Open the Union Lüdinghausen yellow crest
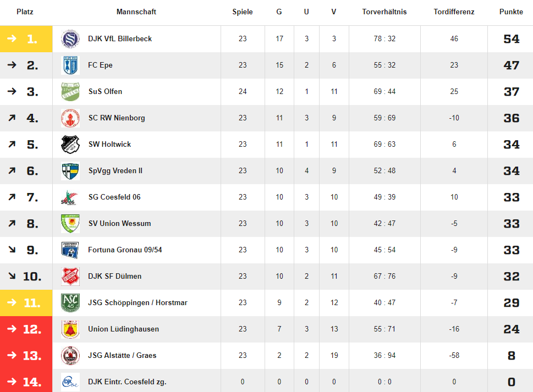 [70, 329]
